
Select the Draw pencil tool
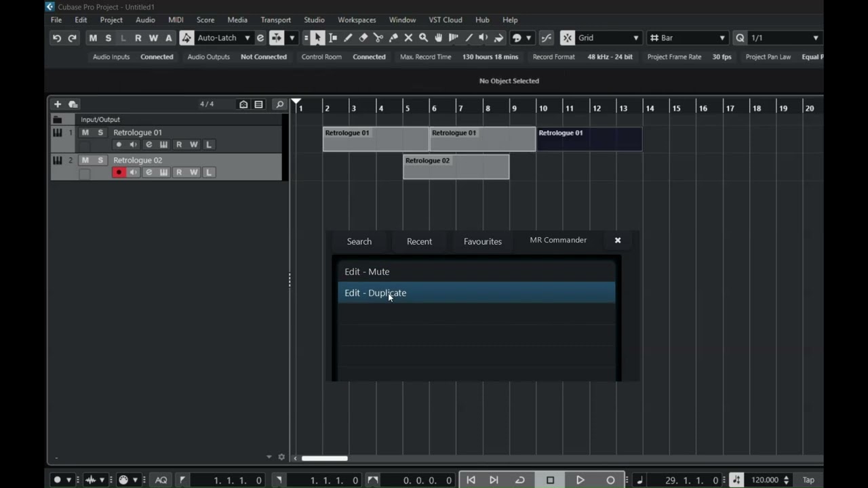tap(348, 38)
